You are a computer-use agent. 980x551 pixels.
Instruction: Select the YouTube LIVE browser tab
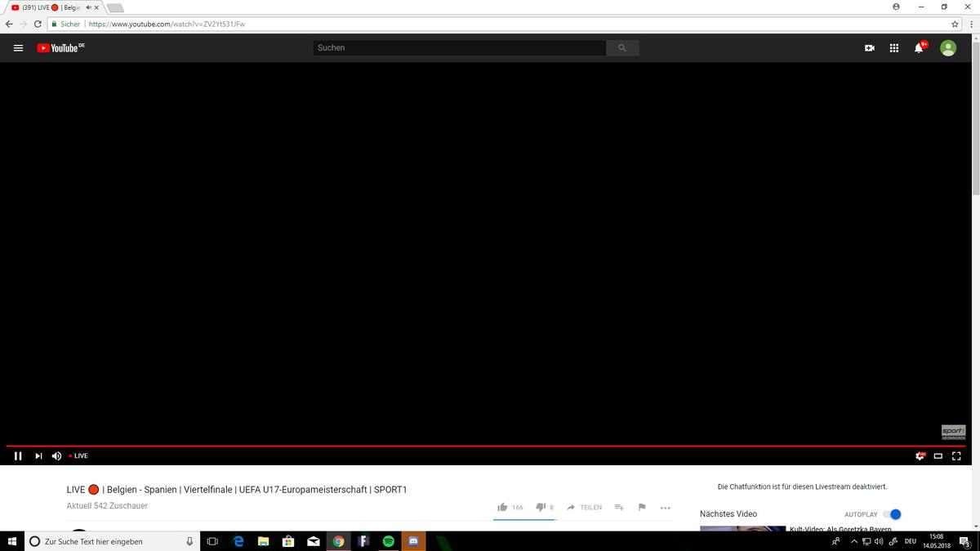(x=55, y=7)
